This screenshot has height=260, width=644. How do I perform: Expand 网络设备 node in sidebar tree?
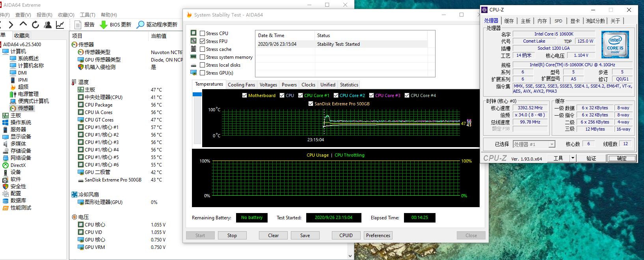(x=21, y=158)
